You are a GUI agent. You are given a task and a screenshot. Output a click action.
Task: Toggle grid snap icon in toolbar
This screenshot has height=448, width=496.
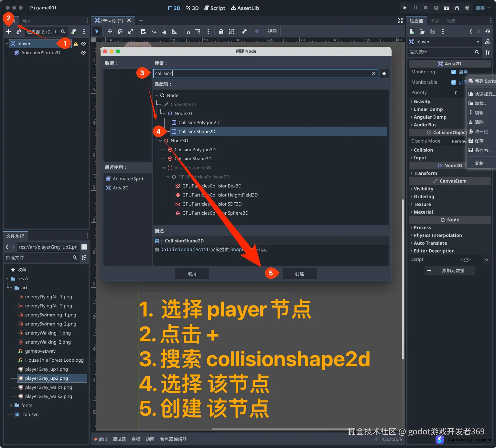pos(198,31)
